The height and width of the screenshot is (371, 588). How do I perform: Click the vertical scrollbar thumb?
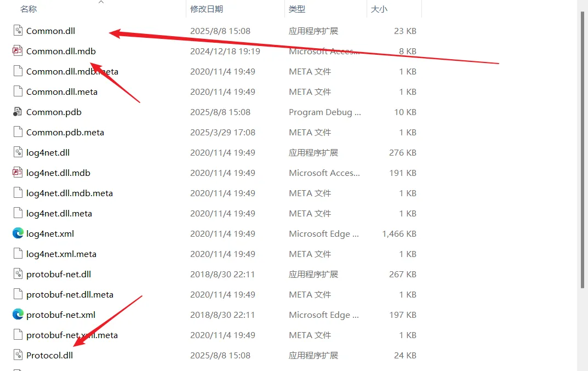(x=583, y=148)
